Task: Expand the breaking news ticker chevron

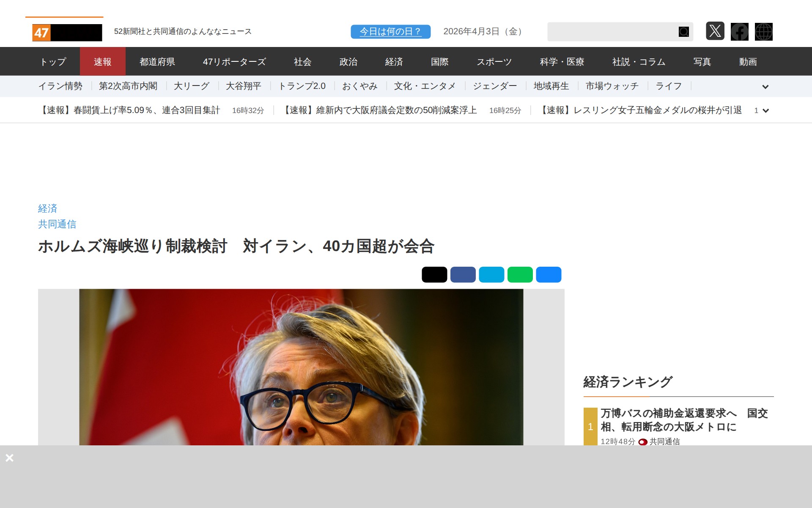Action: pyautogui.click(x=765, y=110)
